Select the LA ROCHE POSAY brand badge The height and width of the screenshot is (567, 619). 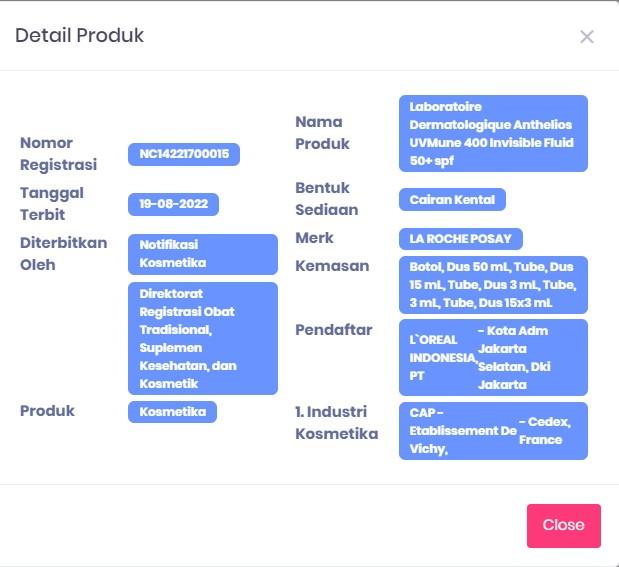(460, 238)
